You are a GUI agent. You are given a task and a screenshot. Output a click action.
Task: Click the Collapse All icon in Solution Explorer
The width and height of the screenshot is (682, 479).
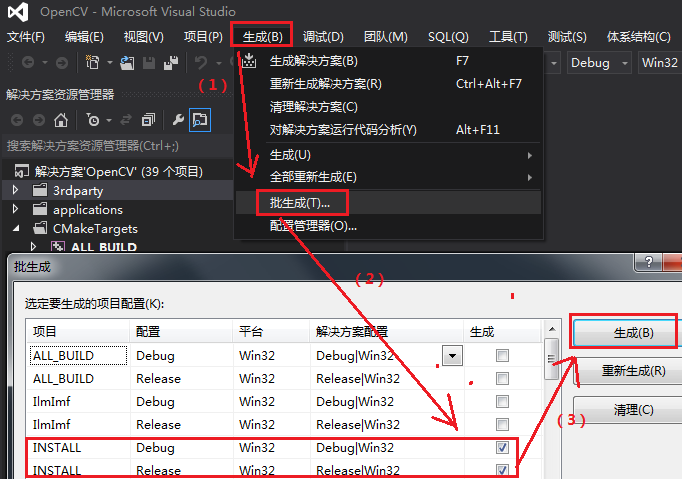pos(148,120)
